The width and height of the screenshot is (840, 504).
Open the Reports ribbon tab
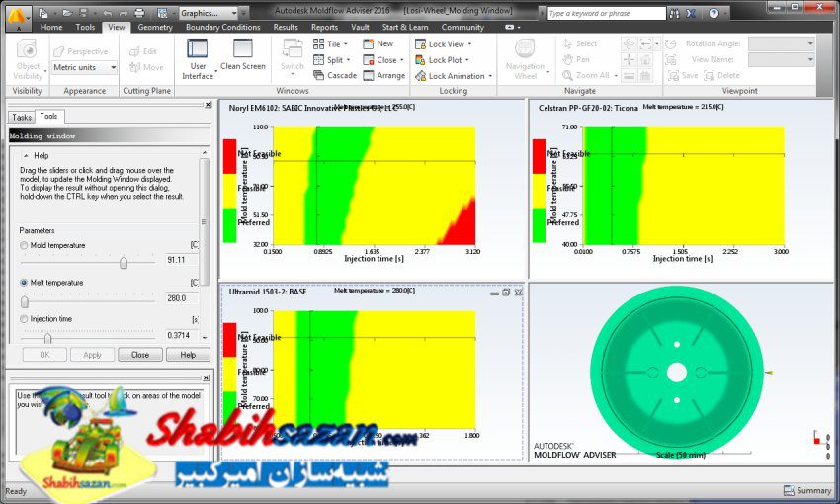[324, 27]
